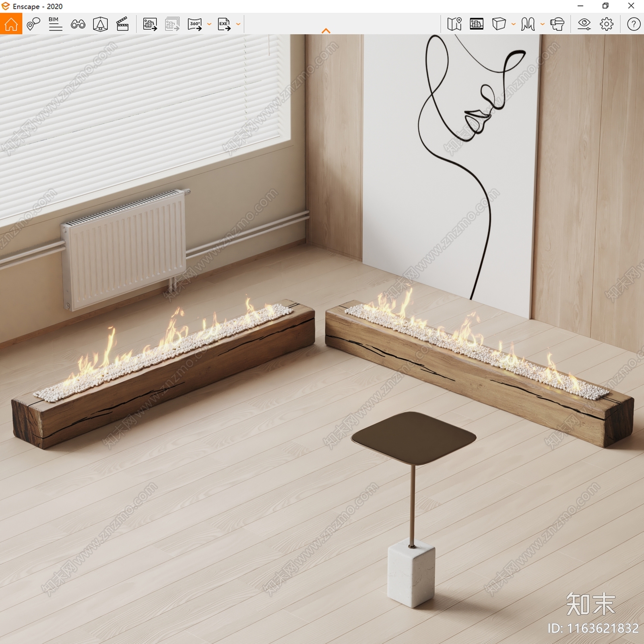Image resolution: width=644 pixels, height=644 pixels.
Task: Export a 360 panorama
Action: point(195,24)
